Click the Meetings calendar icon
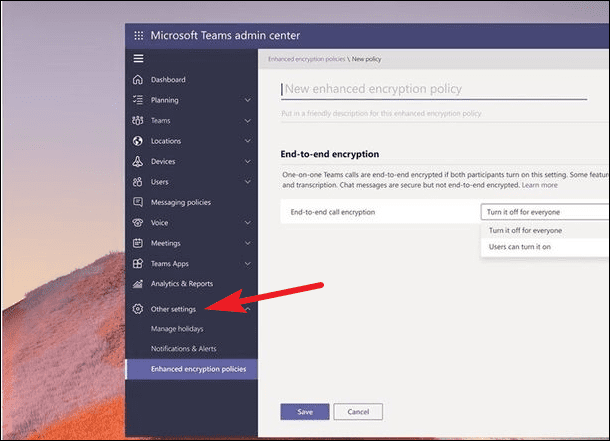 click(x=138, y=243)
